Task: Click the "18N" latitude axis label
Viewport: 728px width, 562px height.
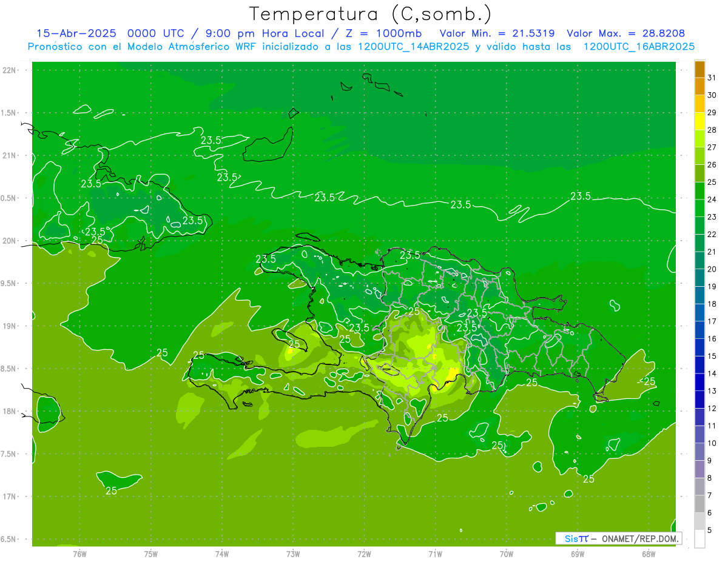Action: 9,411
